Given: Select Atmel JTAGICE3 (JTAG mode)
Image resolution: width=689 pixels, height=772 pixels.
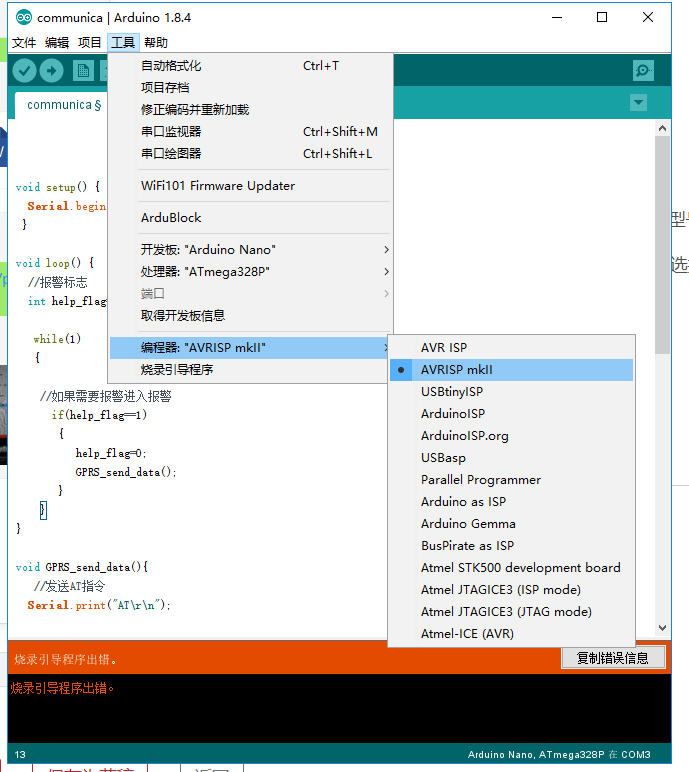Looking at the screenshot, I should (511, 611).
